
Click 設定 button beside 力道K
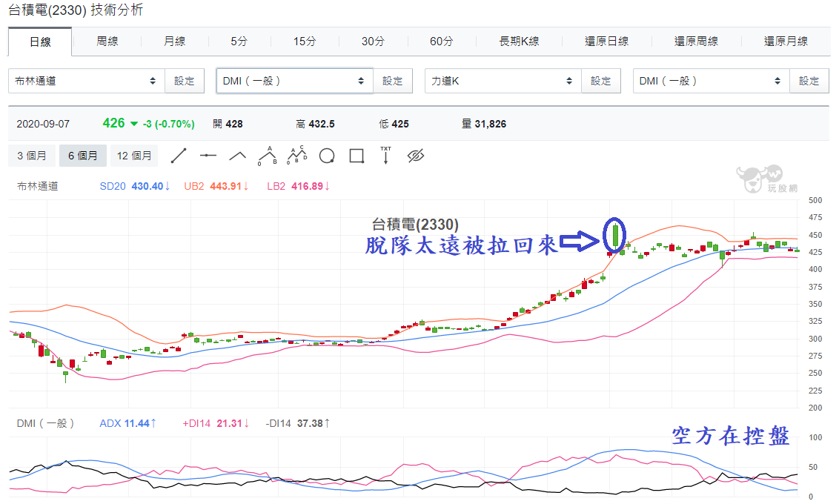(x=601, y=81)
